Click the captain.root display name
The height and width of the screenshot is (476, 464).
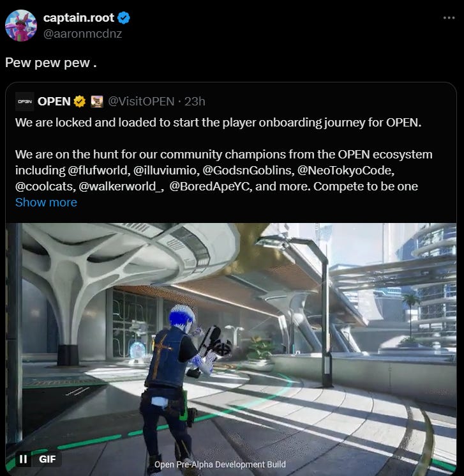tap(79, 18)
